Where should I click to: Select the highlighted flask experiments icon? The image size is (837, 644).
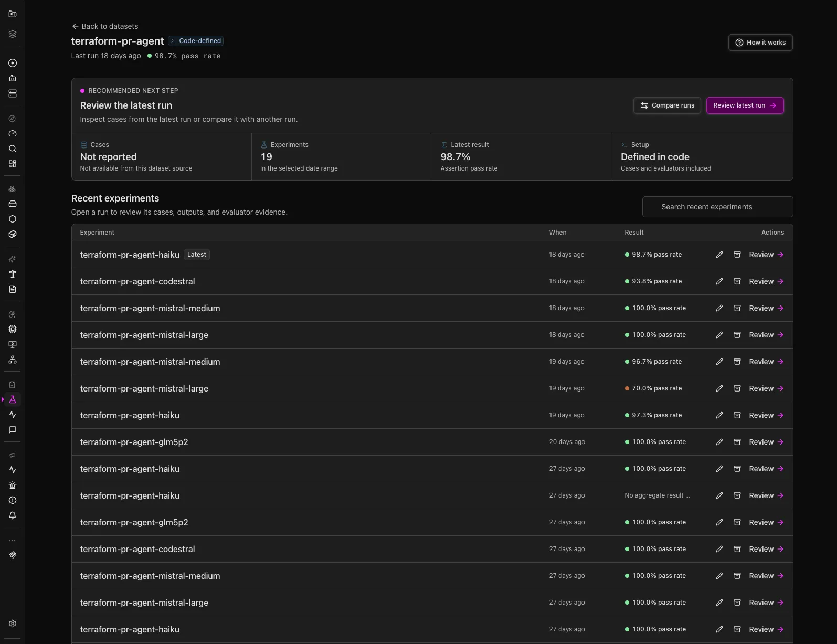[13, 399]
